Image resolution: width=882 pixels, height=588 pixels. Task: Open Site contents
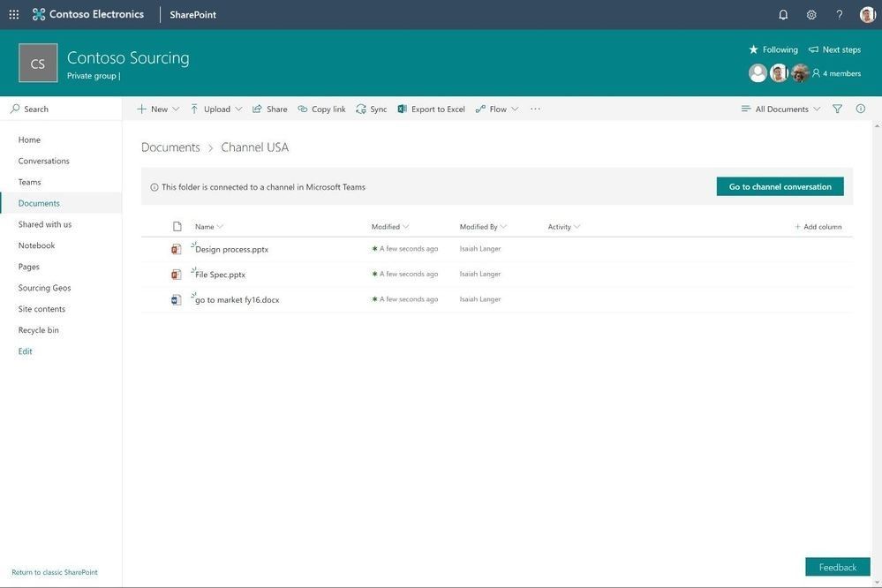point(41,309)
